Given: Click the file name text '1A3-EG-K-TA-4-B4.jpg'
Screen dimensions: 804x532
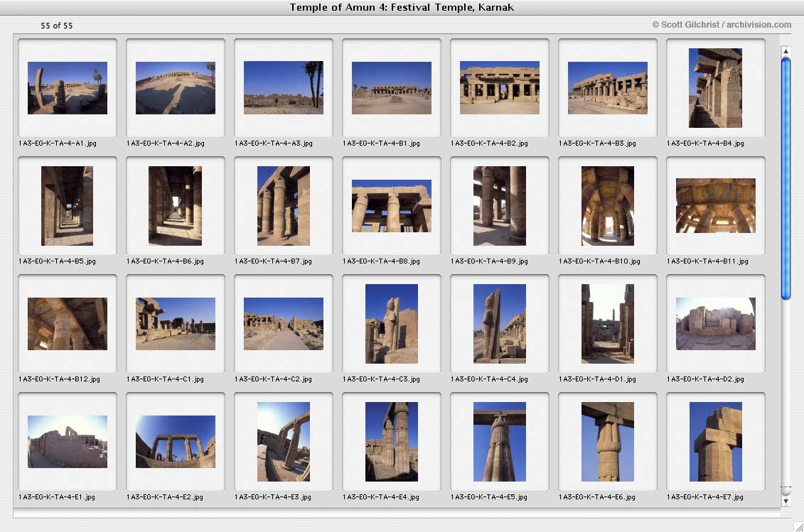Looking at the screenshot, I should 705,143.
